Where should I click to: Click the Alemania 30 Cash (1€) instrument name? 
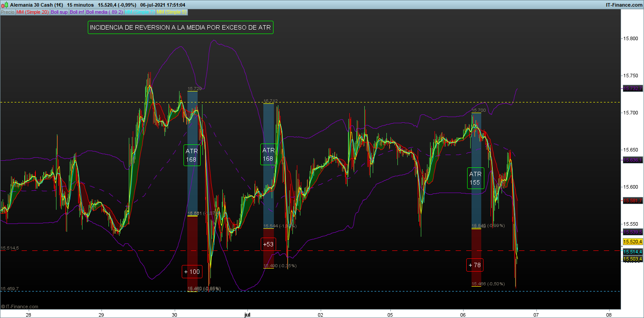tap(36, 5)
